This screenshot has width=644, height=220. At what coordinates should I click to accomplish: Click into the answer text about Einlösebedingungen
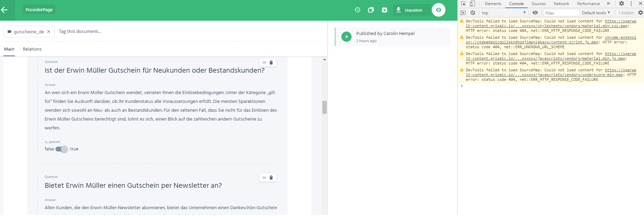pos(161,110)
